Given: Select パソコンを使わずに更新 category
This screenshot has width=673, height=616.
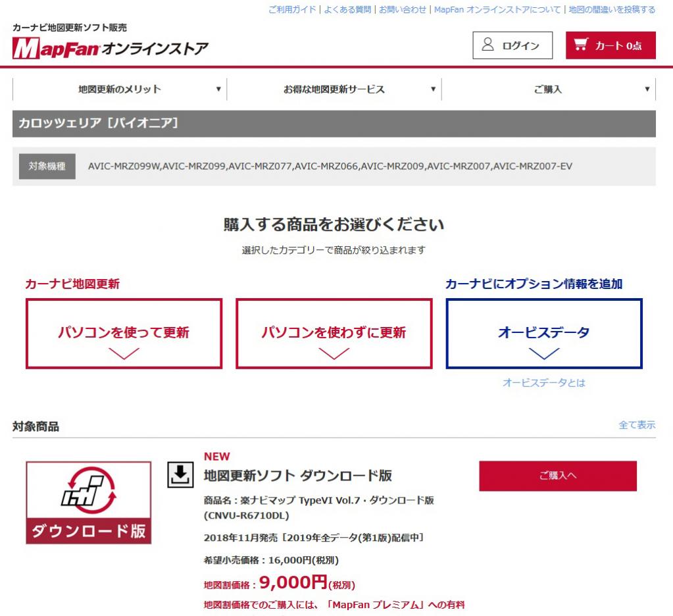Looking at the screenshot, I should click(334, 334).
